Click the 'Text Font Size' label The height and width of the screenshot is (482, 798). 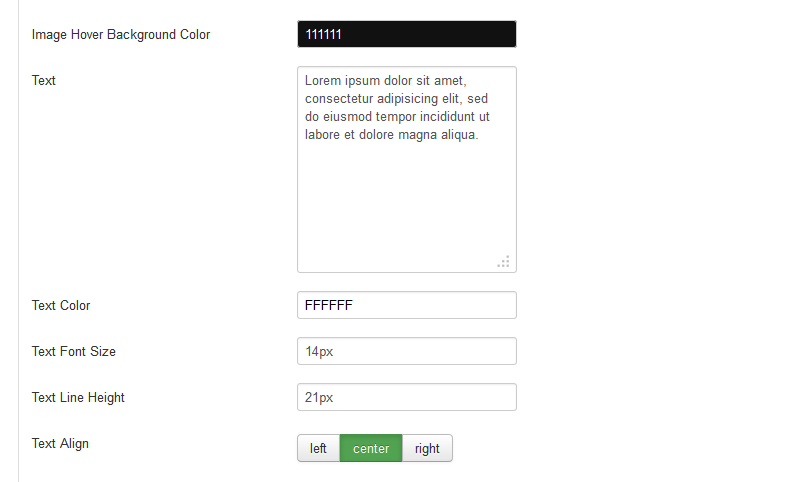pyautogui.click(x=73, y=351)
